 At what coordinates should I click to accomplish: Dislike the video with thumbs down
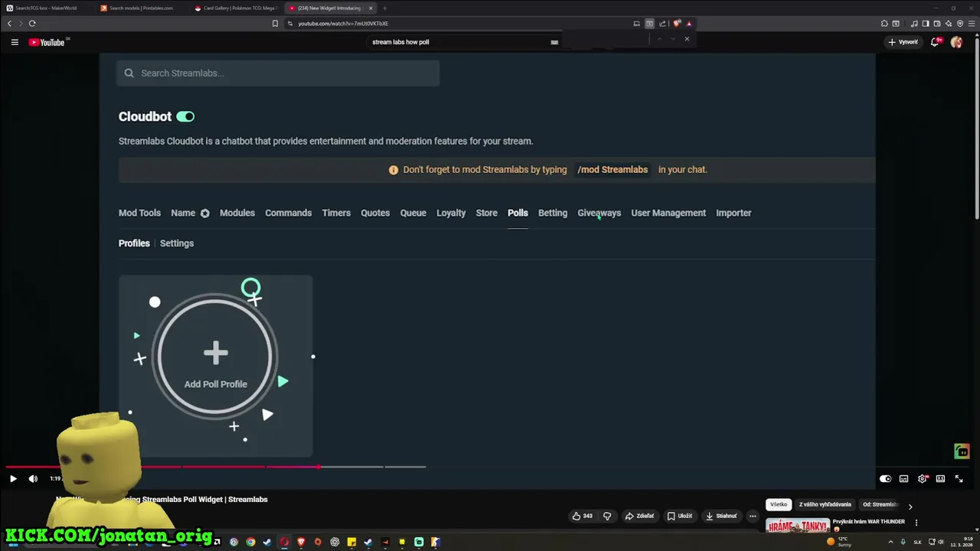pos(607,516)
